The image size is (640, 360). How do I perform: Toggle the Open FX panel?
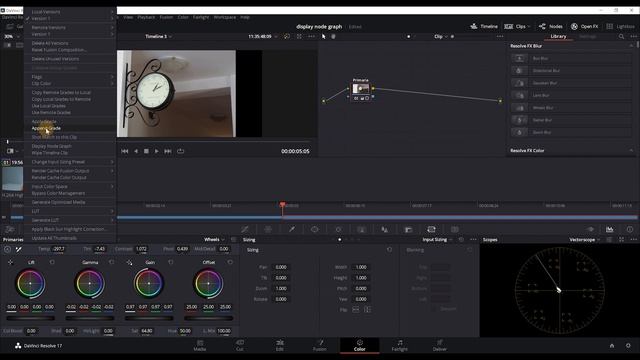[x=584, y=26]
